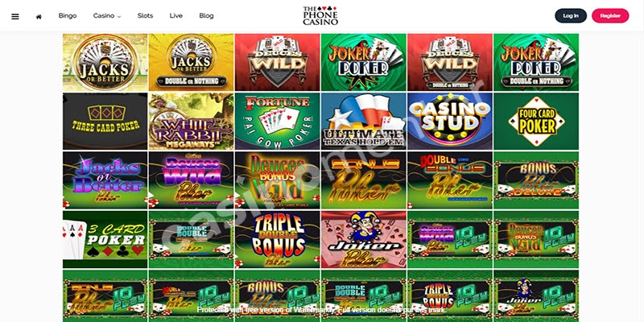Image resolution: width=644 pixels, height=322 pixels.
Task: Go to the home icon
Action: 39,17
